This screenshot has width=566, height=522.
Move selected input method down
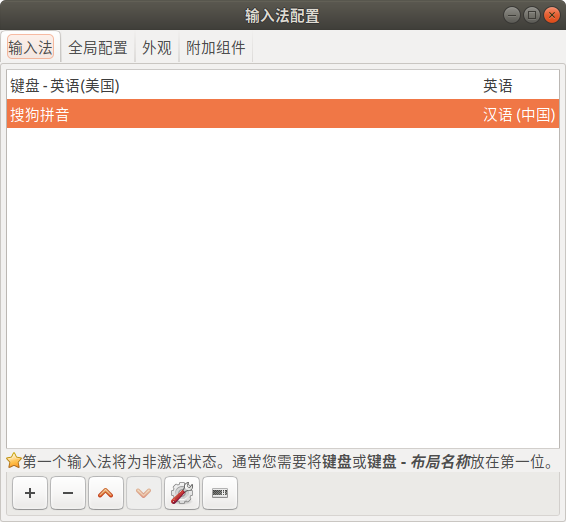[x=144, y=493]
